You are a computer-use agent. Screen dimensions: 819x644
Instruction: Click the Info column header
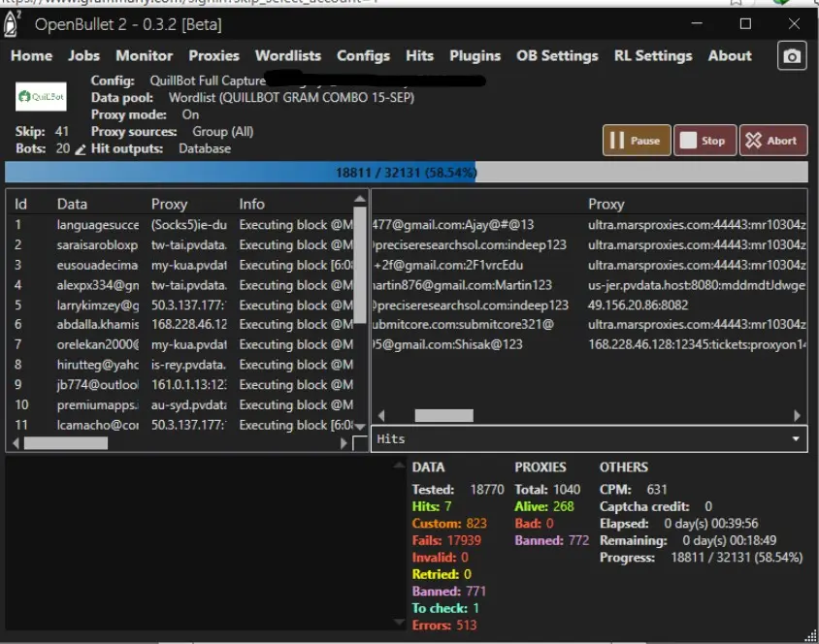(251, 204)
